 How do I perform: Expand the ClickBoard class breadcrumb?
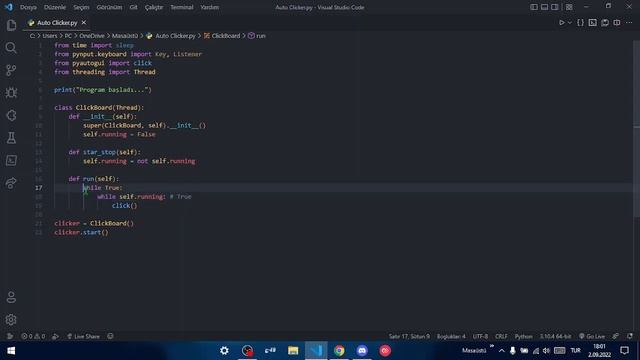[x=222, y=36]
